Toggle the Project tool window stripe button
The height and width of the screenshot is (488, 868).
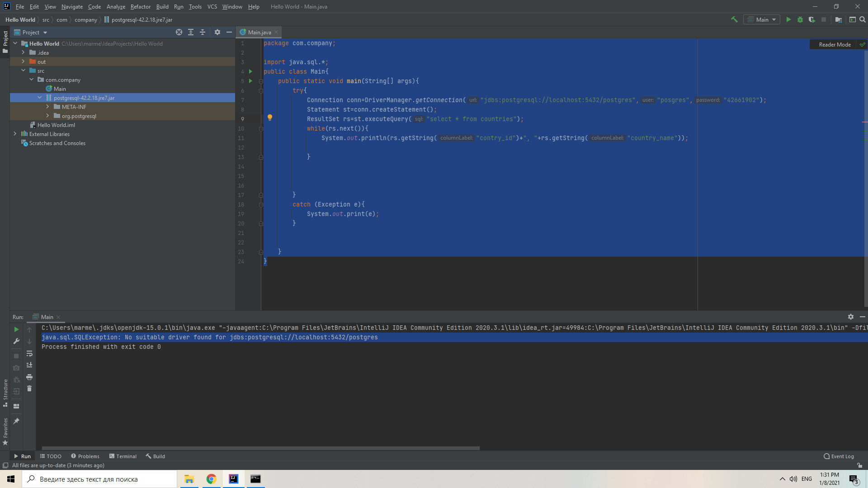tap(5, 42)
